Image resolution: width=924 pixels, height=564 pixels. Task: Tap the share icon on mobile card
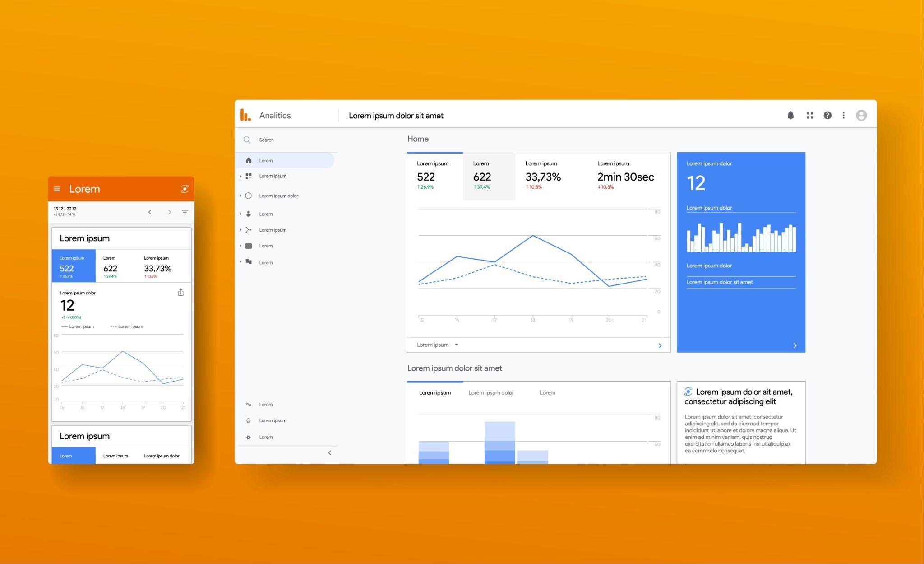pos(181,293)
